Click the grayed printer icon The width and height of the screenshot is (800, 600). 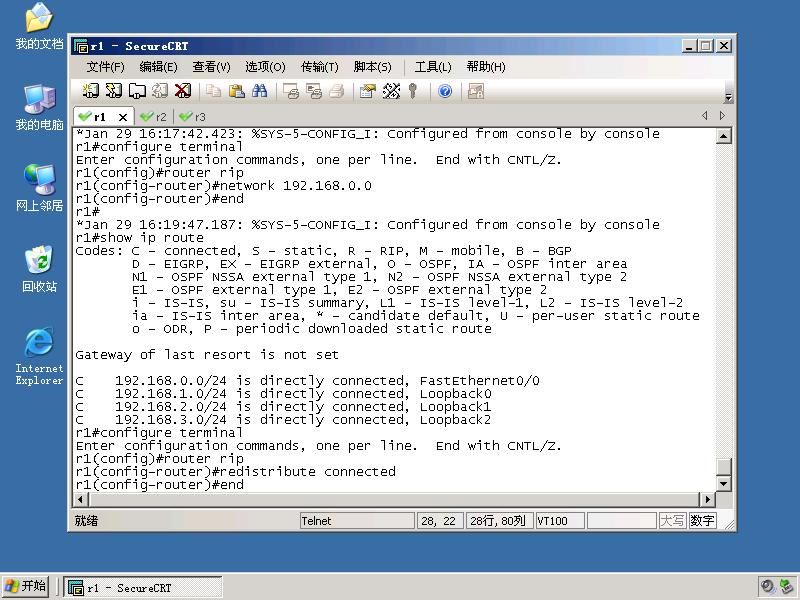click(337, 91)
